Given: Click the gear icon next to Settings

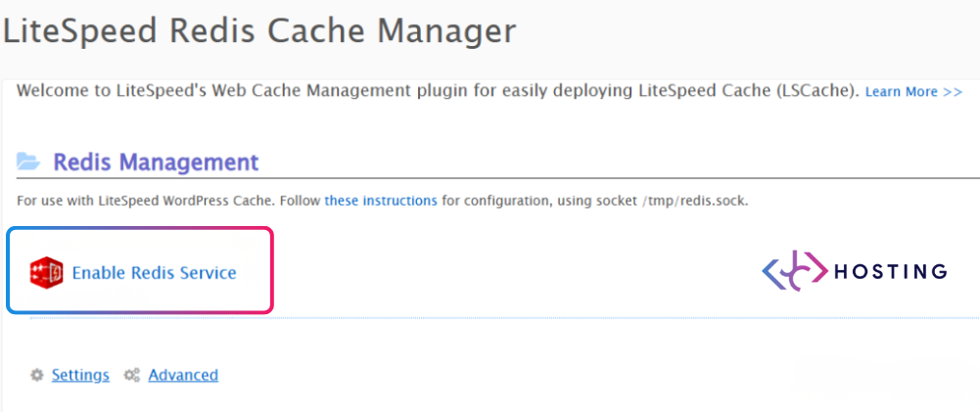Looking at the screenshot, I should coord(37,375).
